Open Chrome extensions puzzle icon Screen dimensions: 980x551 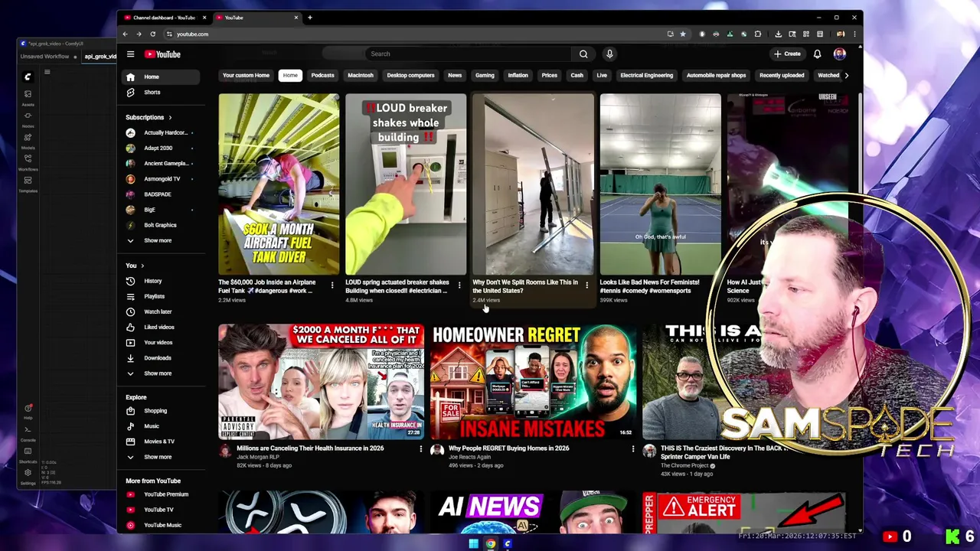758,34
